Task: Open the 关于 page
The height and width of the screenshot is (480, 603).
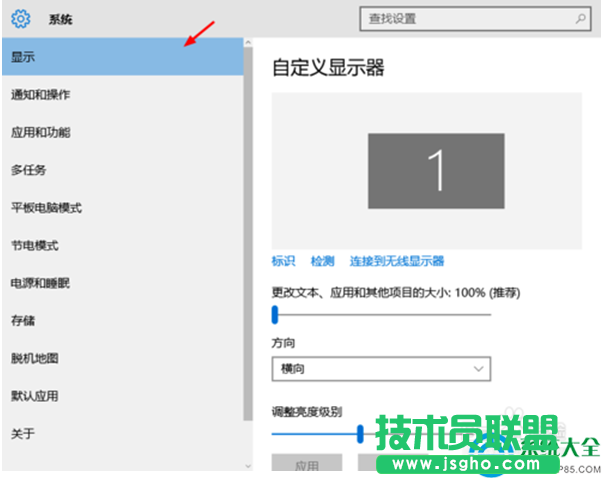Action: coord(123,433)
